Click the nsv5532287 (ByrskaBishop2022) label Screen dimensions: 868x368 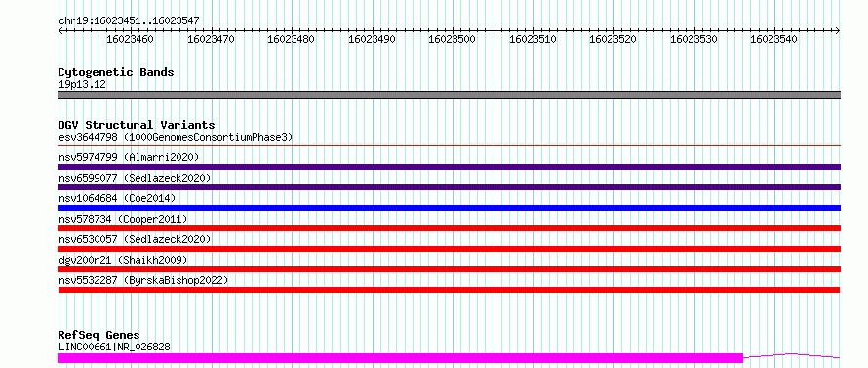142,280
